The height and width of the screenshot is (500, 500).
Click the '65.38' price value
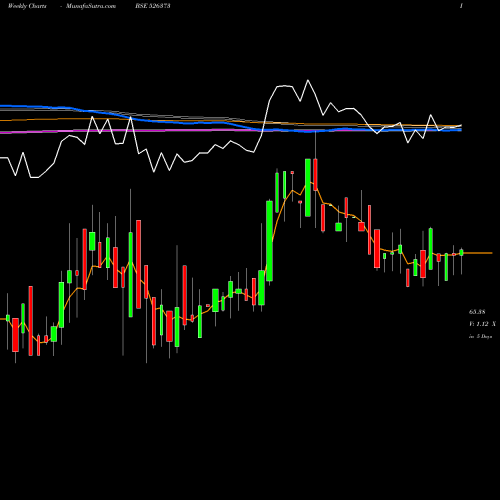pyautogui.click(x=477, y=312)
